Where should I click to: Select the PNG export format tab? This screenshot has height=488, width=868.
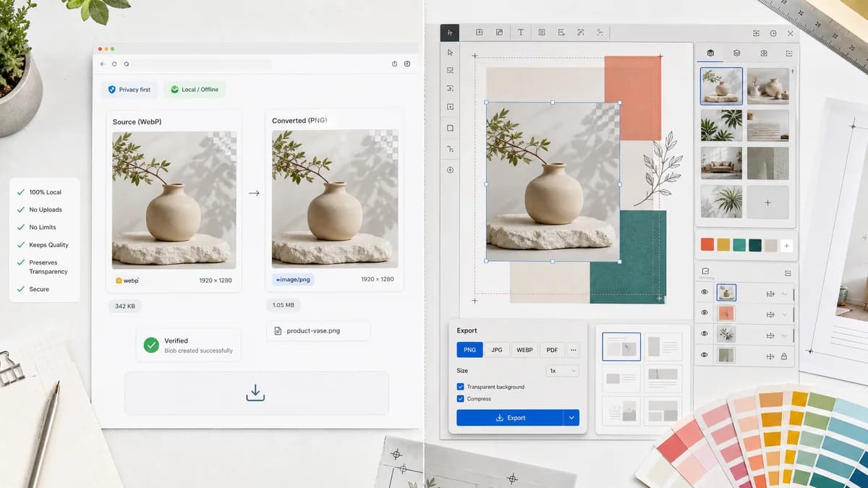(x=469, y=350)
